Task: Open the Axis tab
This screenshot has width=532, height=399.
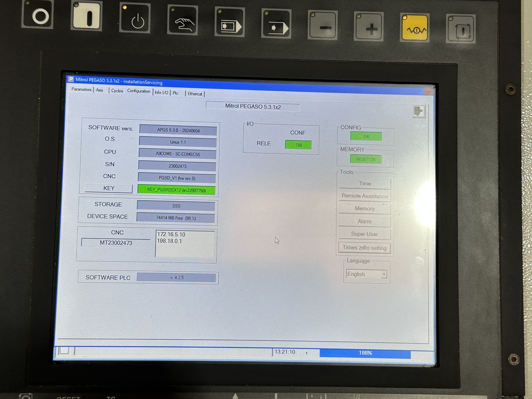Action: (100, 90)
